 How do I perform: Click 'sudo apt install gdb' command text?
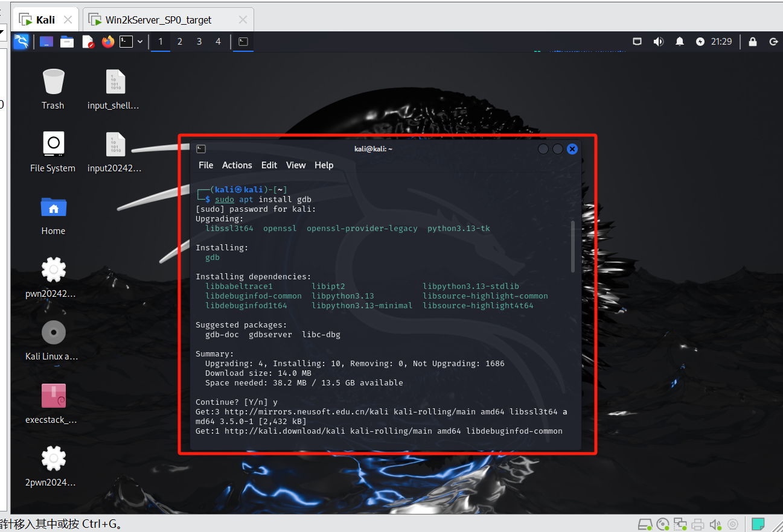(x=263, y=200)
